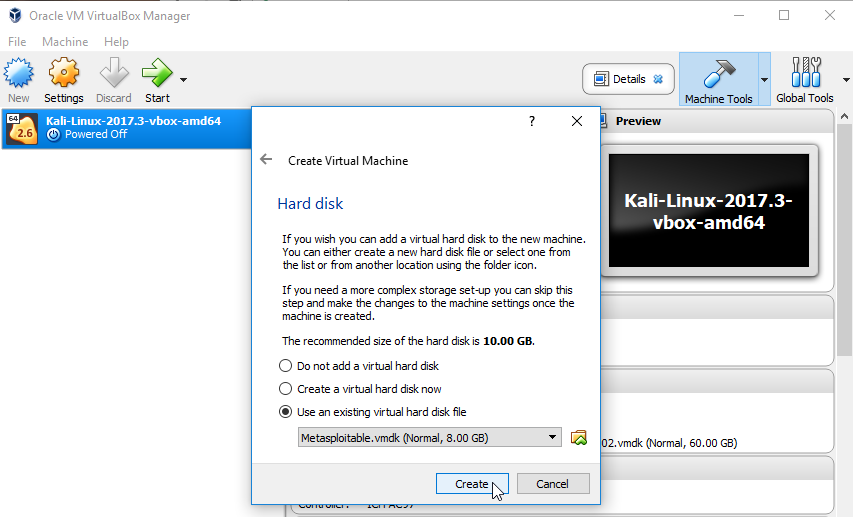Select 'Do not add a virtual hard disk'
853x517 pixels.
coord(286,366)
